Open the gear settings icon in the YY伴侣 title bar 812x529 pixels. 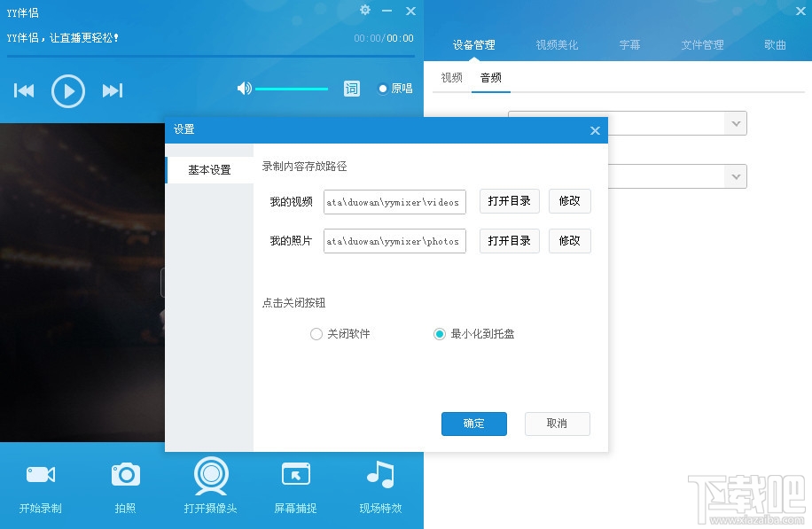click(x=365, y=10)
